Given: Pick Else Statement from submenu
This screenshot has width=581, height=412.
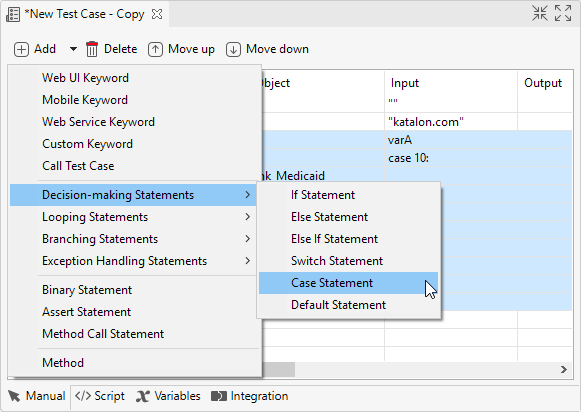Looking at the screenshot, I should click(x=348, y=217).
